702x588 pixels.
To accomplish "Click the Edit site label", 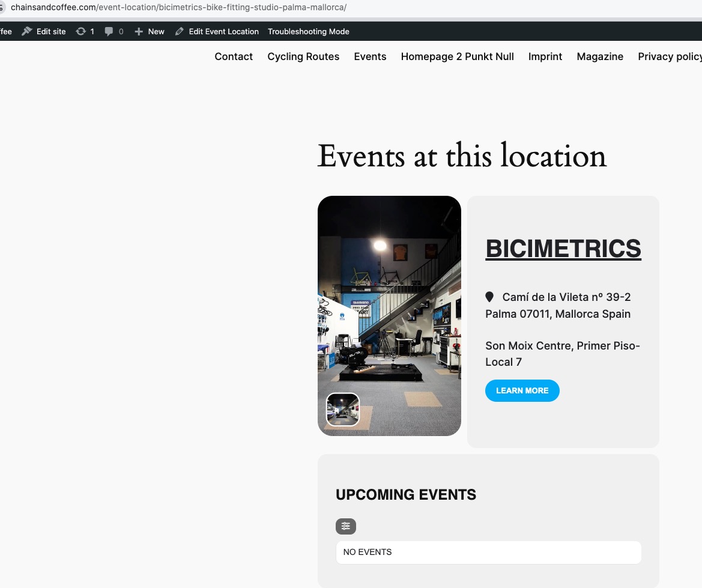I will click(51, 31).
